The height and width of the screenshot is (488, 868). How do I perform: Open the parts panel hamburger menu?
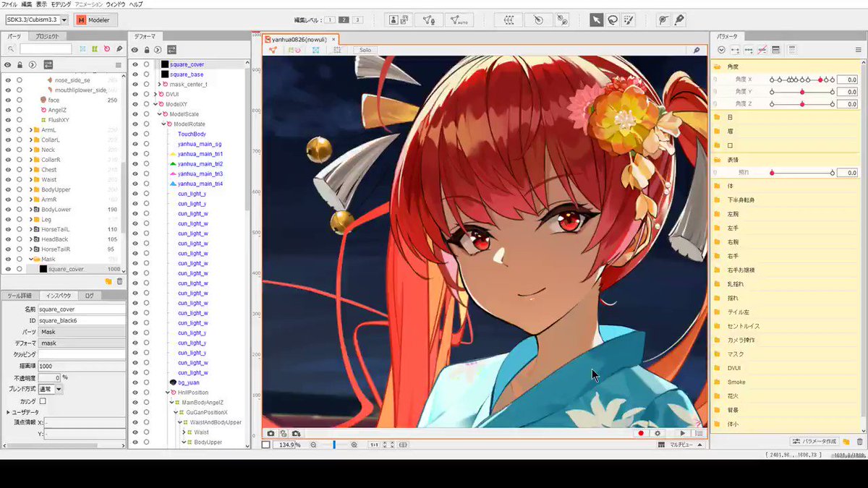pyautogui.click(x=119, y=64)
